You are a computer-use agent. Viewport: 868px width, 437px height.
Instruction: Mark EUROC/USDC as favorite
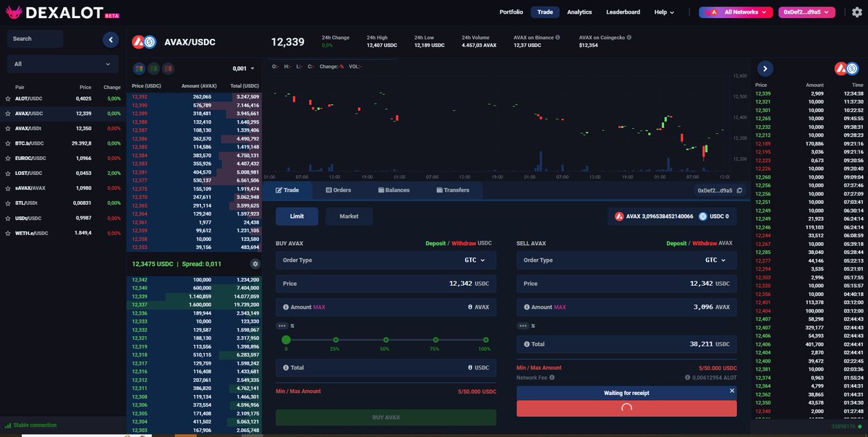(8, 158)
